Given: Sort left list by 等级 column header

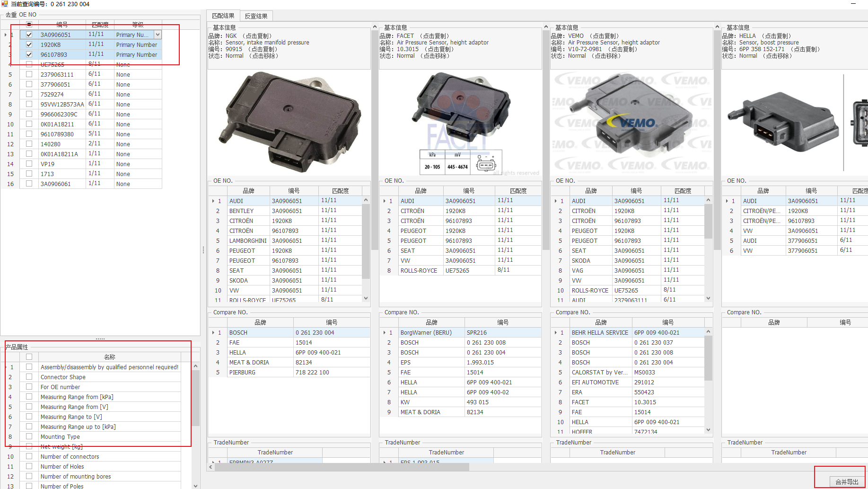Looking at the screenshot, I should [138, 25].
